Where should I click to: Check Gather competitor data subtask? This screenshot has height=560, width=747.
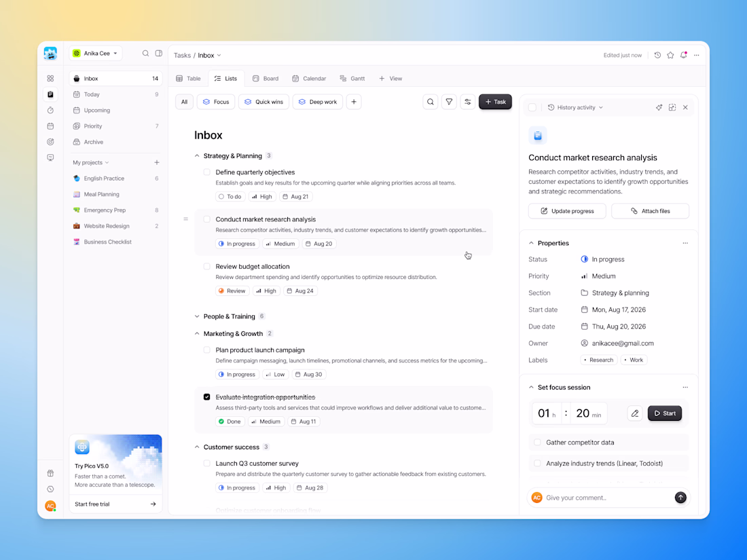(x=537, y=443)
